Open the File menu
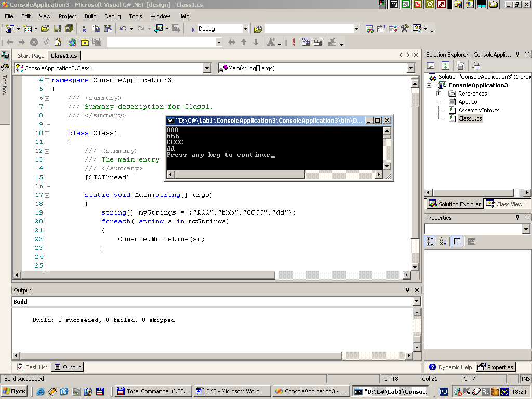532x399 pixels. 9,16
